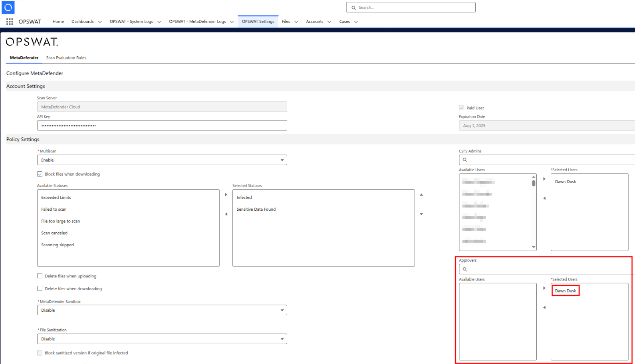Add user to Approvers with right arrow

pos(544,288)
